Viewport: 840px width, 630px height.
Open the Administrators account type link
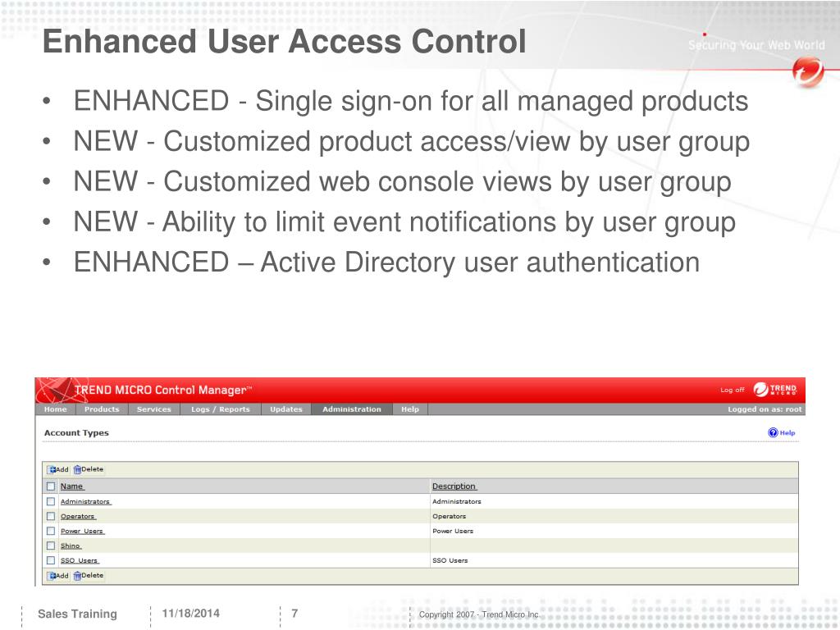(85, 502)
